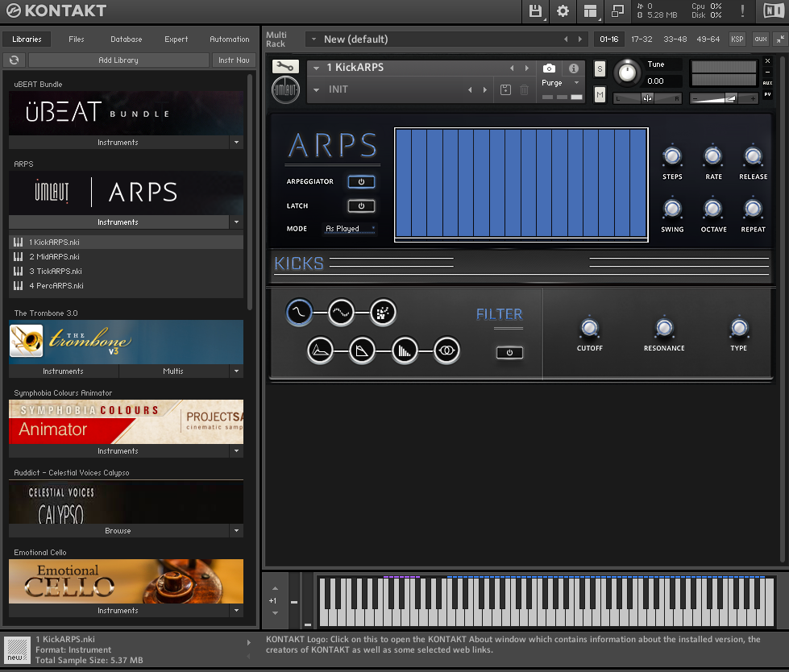Delete the snapshot with the trash icon
The image size is (789, 672).
[524, 89]
